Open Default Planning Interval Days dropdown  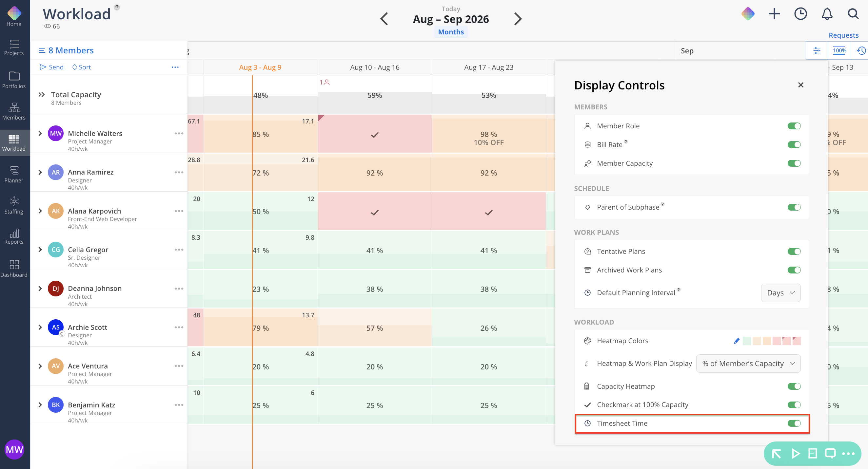click(x=780, y=292)
